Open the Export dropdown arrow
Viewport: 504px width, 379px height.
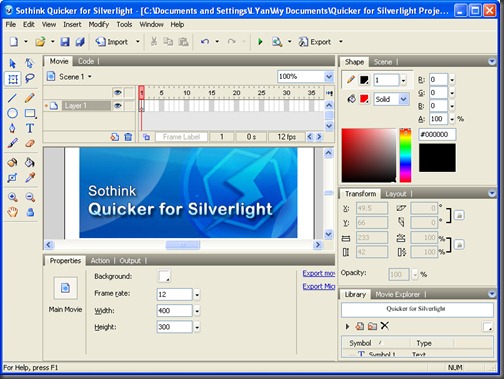pyautogui.click(x=341, y=42)
